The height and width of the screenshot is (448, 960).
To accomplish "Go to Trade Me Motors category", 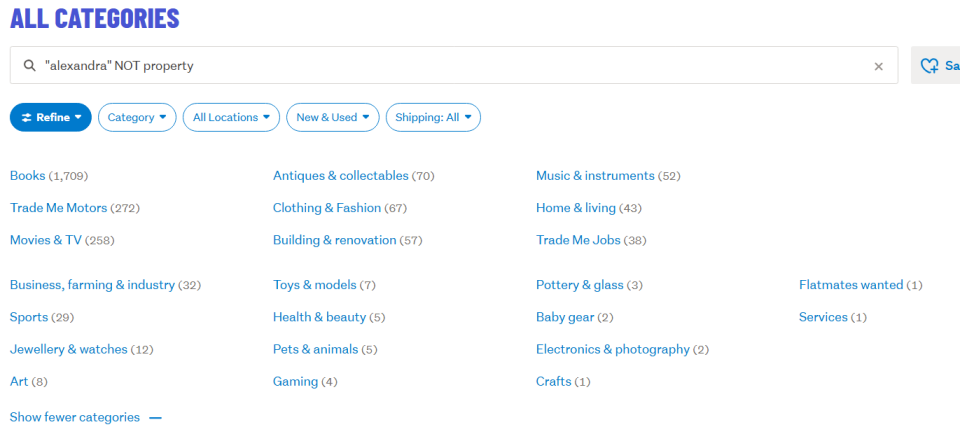I will (60, 208).
